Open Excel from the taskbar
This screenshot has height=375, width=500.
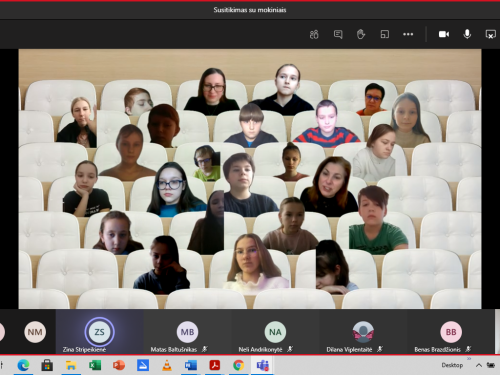(95, 365)
